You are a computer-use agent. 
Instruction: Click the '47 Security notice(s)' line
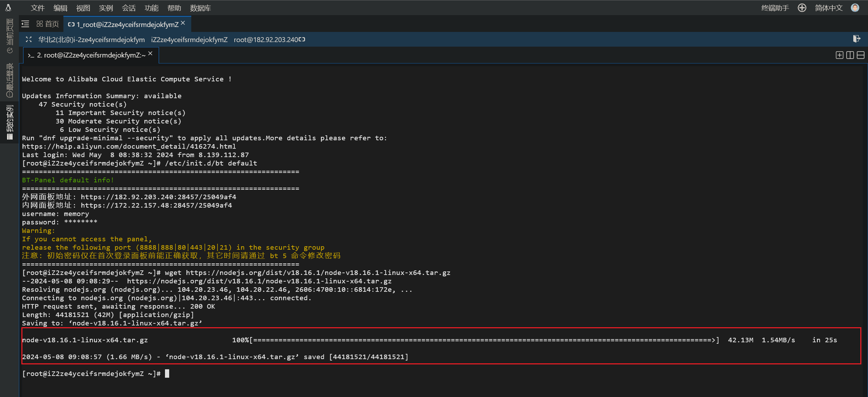[x=83, y=105]
